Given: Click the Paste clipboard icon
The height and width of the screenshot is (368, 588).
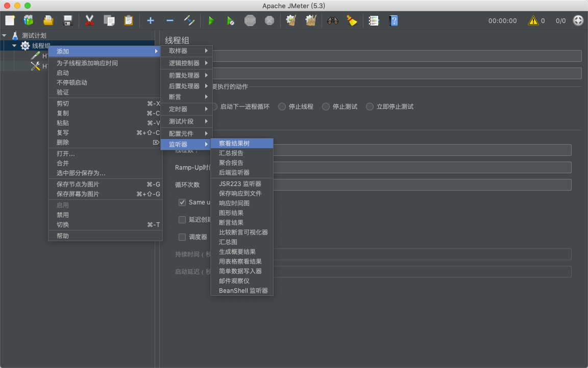Looking at the screenshot, I should coord(129,20).
